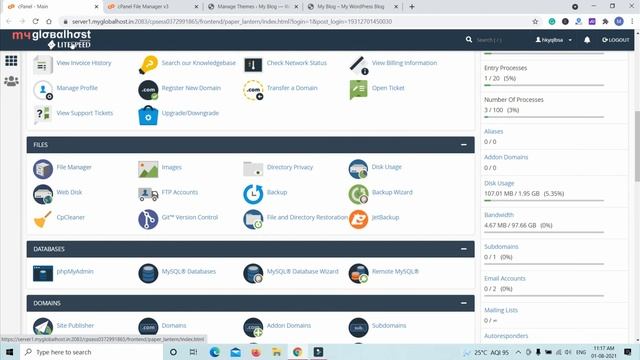Open the Web Disk icon
The width and height of the screenshot is (640, 360).
tap(43, 194)
